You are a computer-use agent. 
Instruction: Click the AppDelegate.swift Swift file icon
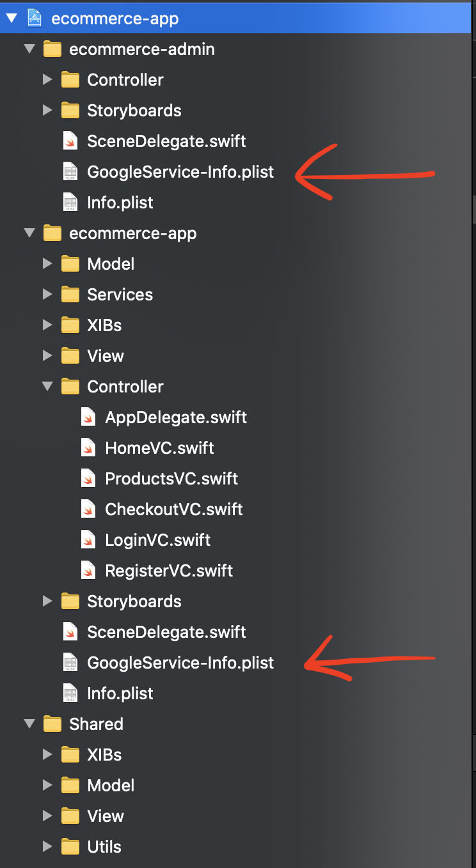coord(88,417)
